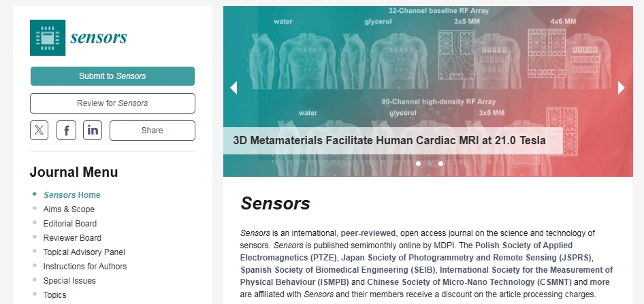Screen dimensions: 644x304
Task: Open the 3D Metamaterials Cardiac MRI headline
Action: point(389,141)
